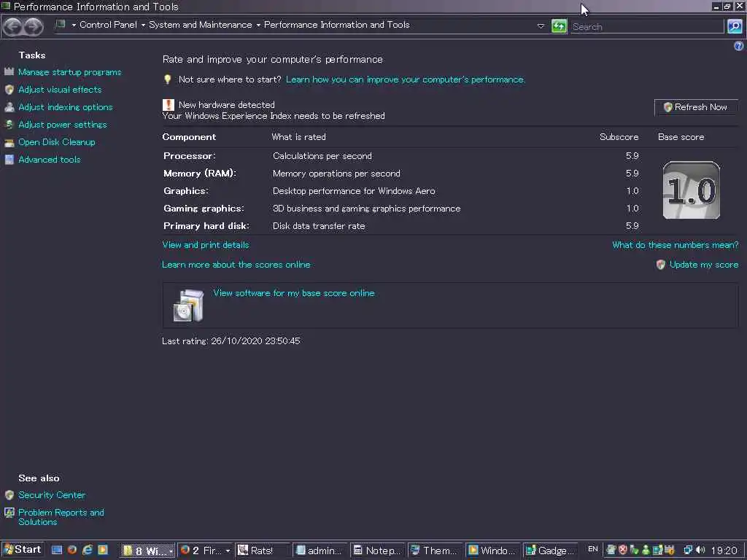Open the Security Center link
The image size is (747, 560).
[x=52, y=495]
